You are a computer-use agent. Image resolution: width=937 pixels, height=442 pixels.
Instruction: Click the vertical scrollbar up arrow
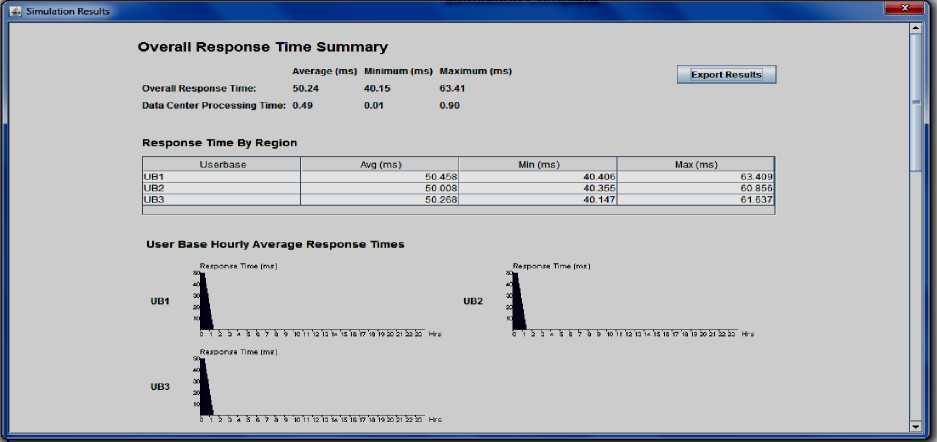click(915, 28)
